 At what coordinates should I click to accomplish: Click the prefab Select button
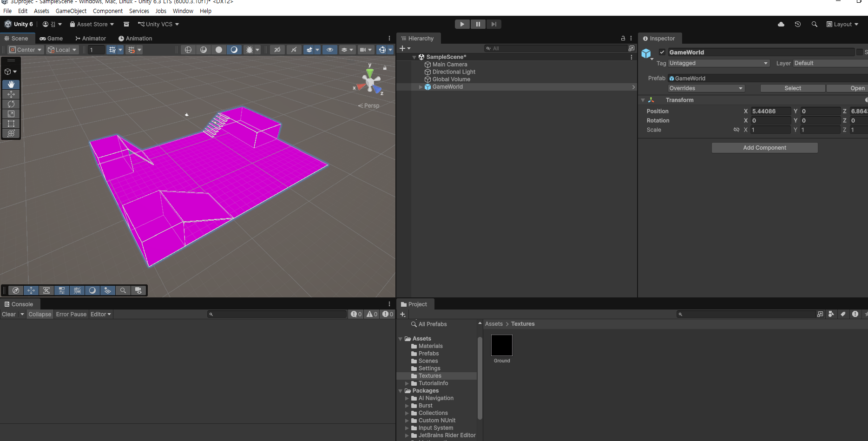(x=792, y=88)
